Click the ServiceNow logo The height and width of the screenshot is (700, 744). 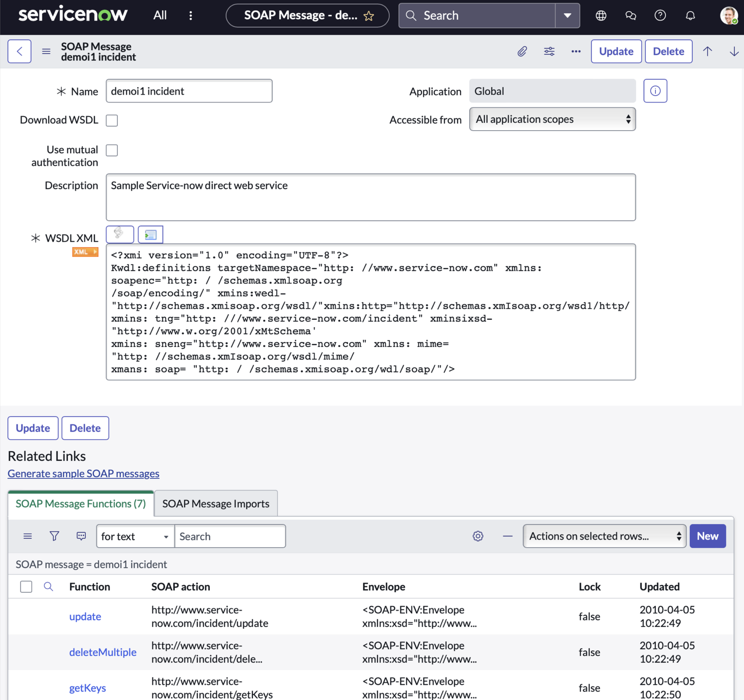73,14
